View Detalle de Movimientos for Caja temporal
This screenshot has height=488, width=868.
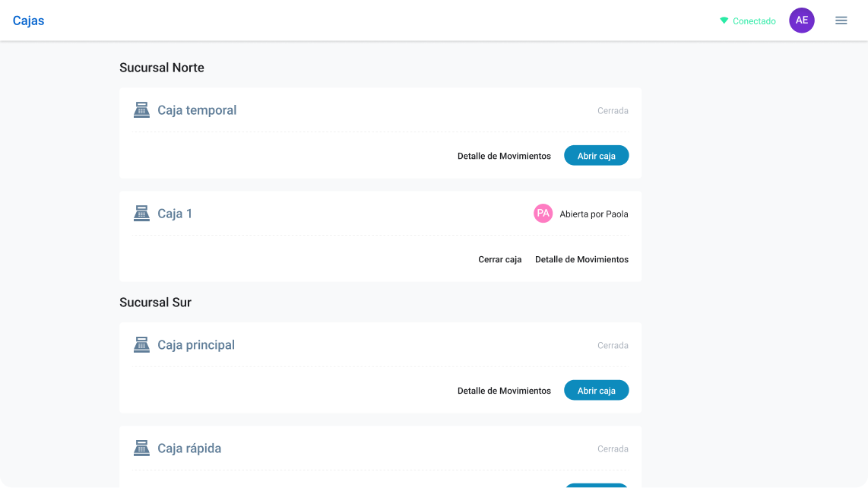click(x=504, y=156)
